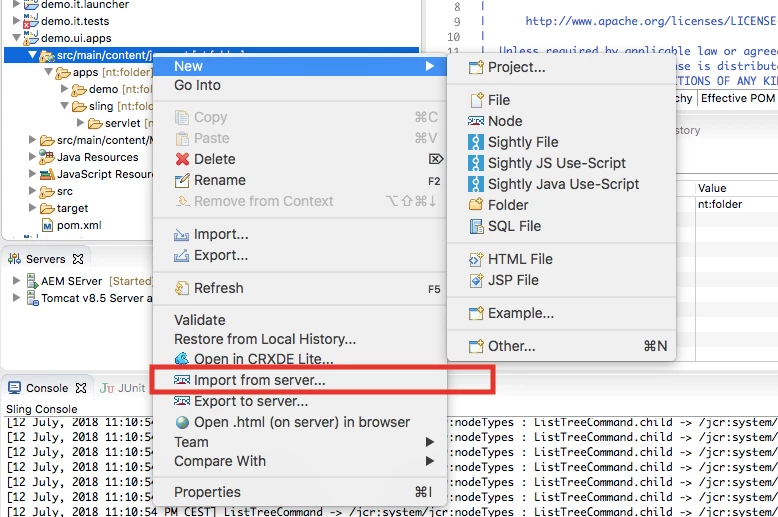The width and height of the screenshot is (778, 517).
Task: Click the JSP File icon
Action: (476, 280)
